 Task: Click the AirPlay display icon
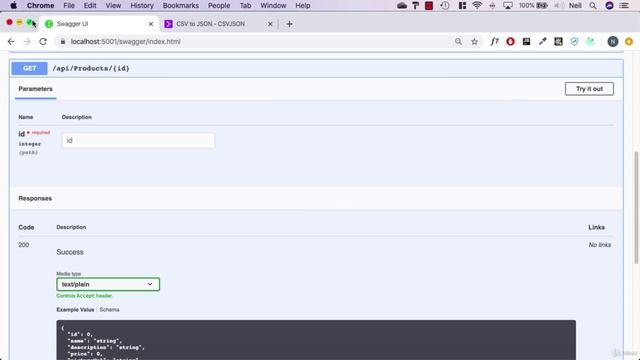pos(508,6)
